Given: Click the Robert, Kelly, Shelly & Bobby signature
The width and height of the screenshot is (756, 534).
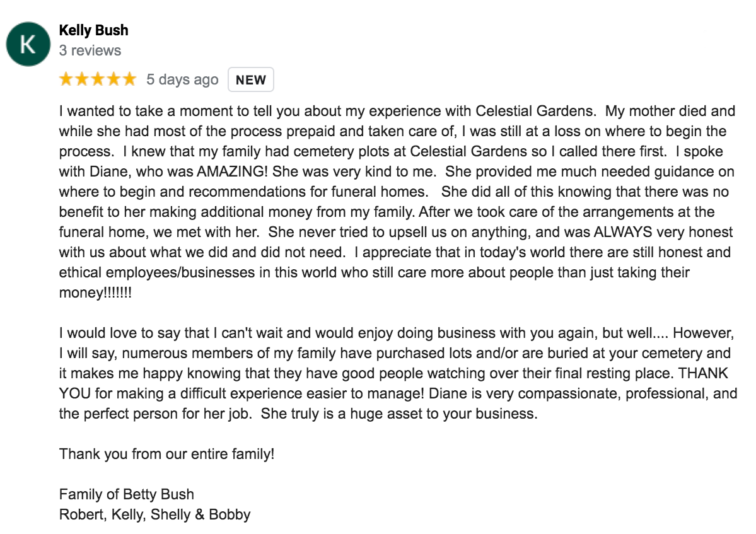Looking at the screenshot, I should click(x=154, y=514).
